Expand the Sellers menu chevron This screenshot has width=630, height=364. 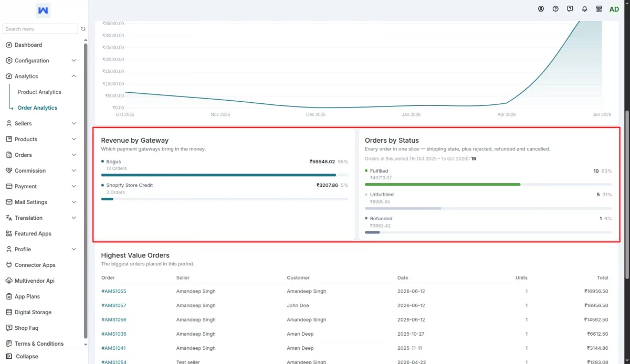(x=73, y=124)
